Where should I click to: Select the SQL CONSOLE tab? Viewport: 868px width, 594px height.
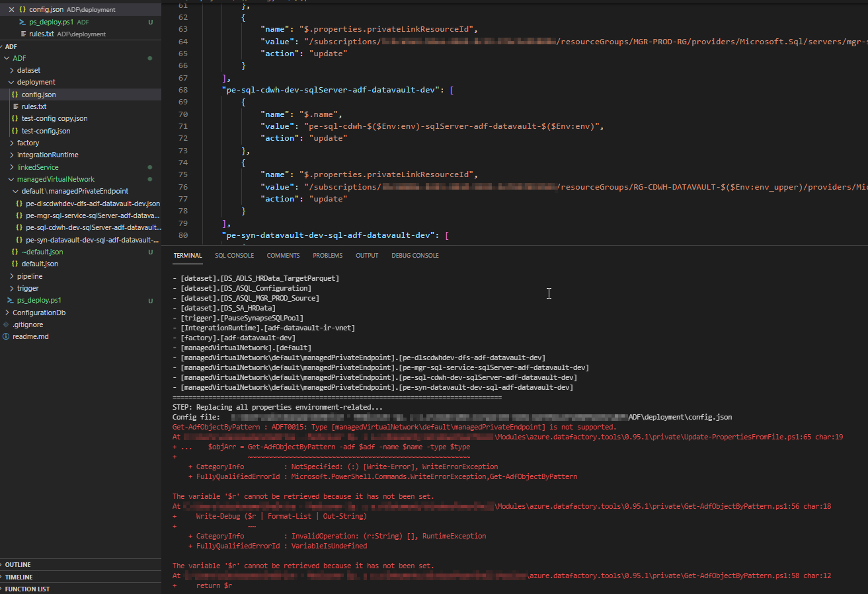[234, 255]
